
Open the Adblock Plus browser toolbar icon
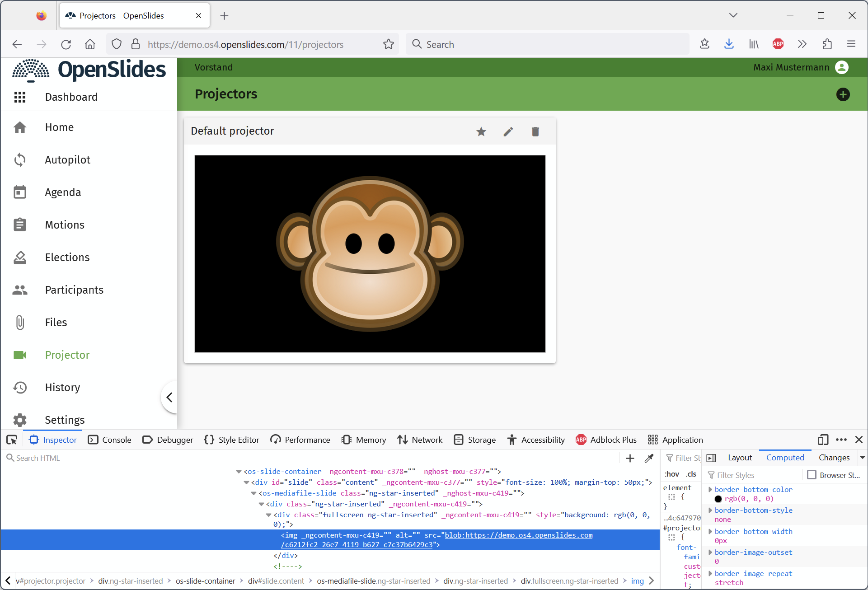pyautogui.click(x=778, y=44)
